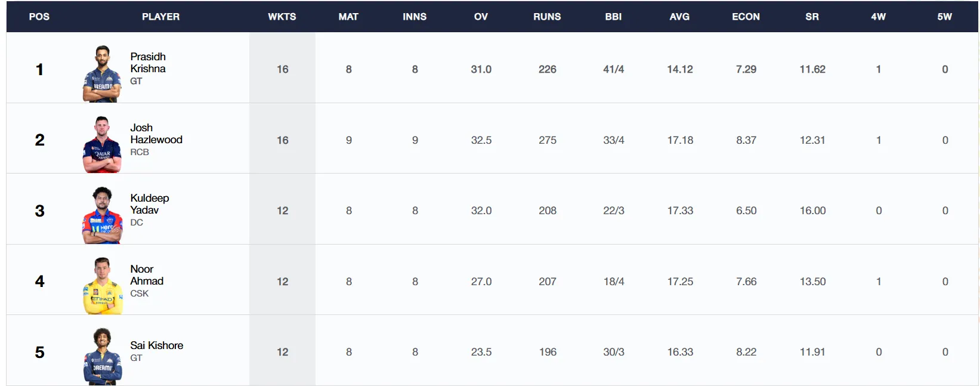Sort by the BBI column header
This screenshot has width=980, height=386.
coord(613,17)
